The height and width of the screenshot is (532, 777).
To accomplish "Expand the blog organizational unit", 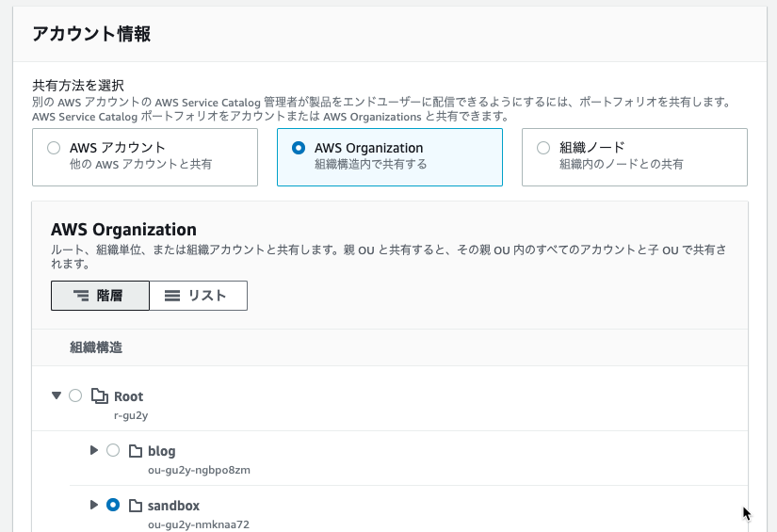I will click(93, 450).
